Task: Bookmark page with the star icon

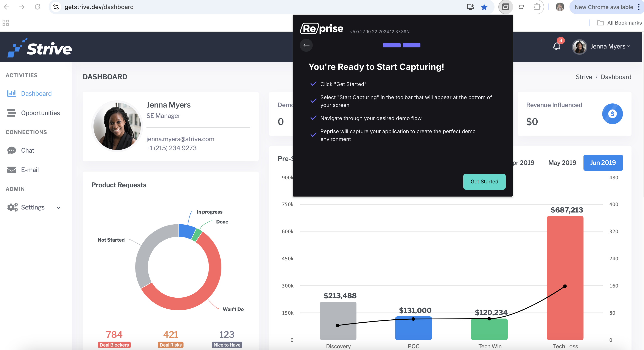Action: tap(484, 7)
